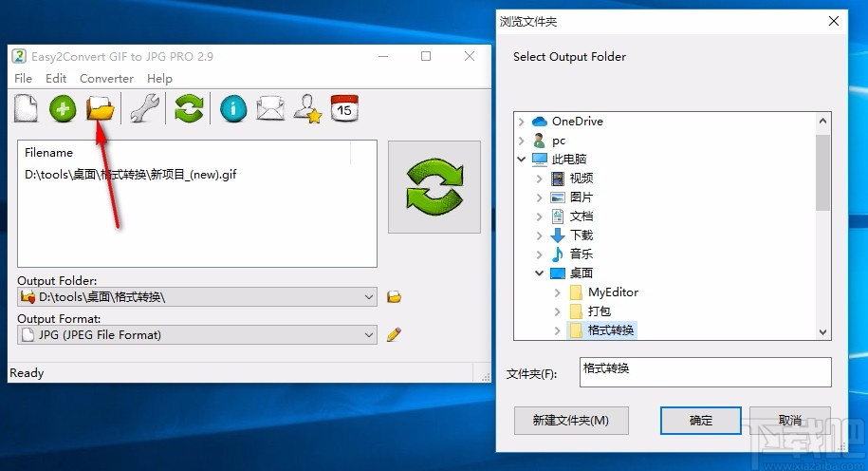
Task: Open the File menu
Action: [x=24, y=79]
